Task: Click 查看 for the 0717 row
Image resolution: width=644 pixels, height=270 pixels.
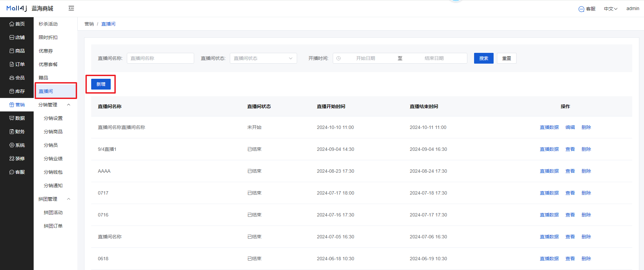Action: [570, 193]
